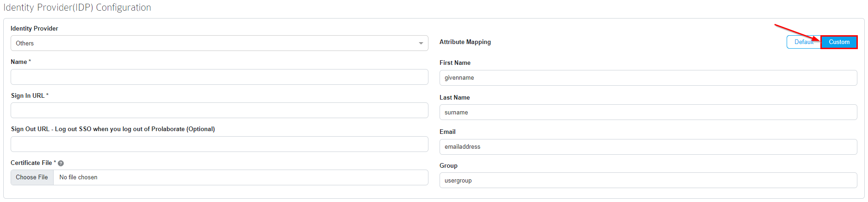The image size is (868, 202).
Task: Select the Custom attribute mapping option
Action: pos(839,42)
